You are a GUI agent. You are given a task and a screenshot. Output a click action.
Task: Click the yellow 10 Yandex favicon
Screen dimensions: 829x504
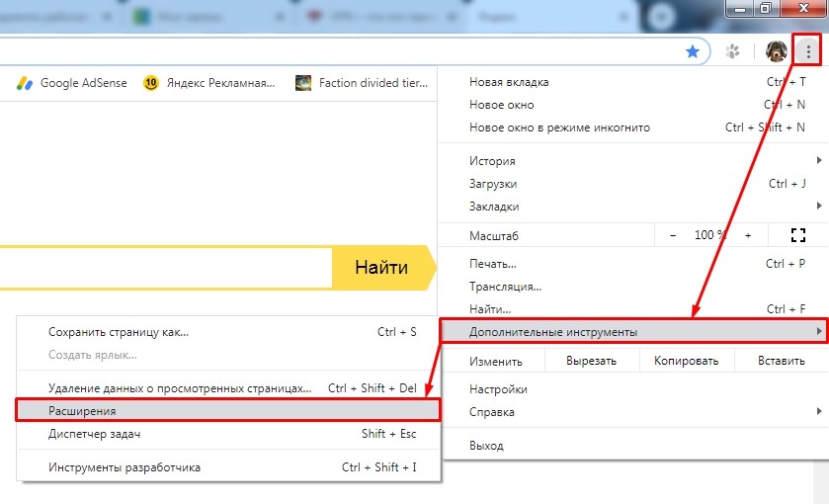coord(150,83)
